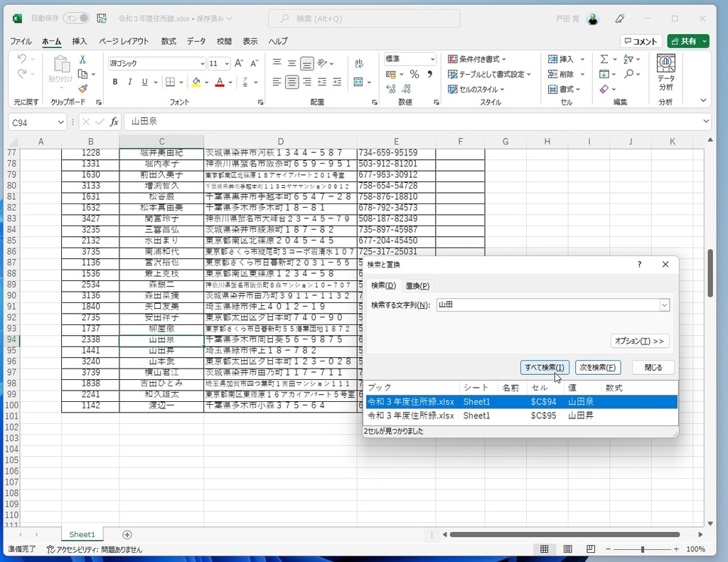This screenshot has height=562, width=728.
Task: Switch to the 置換(P) tab
Action: point(417,286)
